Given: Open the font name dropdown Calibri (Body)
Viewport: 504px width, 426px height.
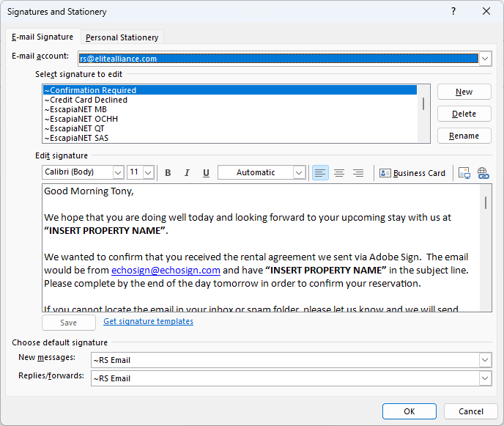Looking at the screenshot, I should 118,172.
